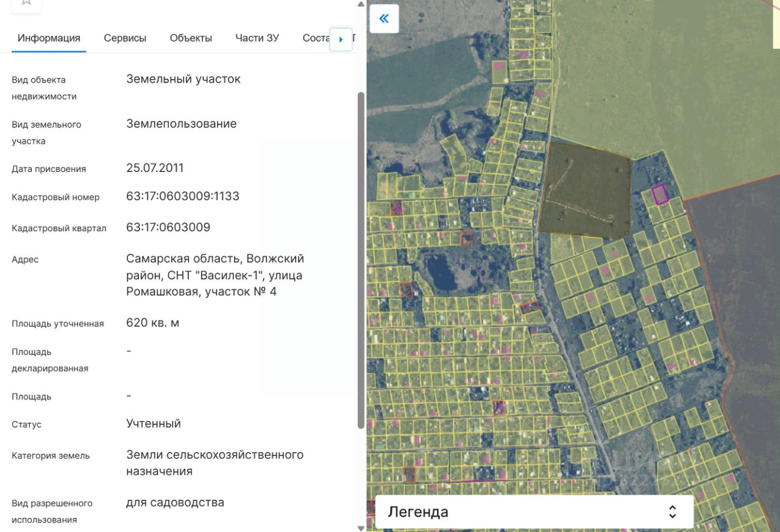
Task: Click the date value 25.07.2011
Action: point(155,168)
